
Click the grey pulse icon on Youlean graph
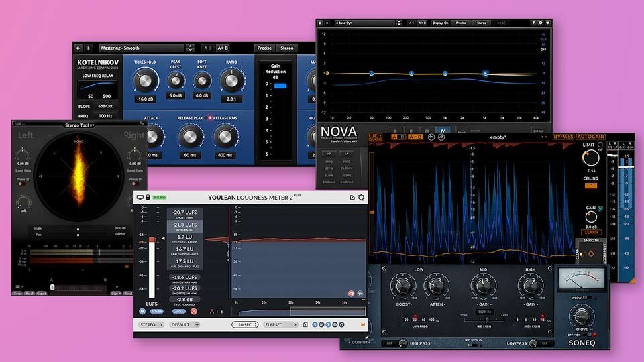[x=360, y=293]
